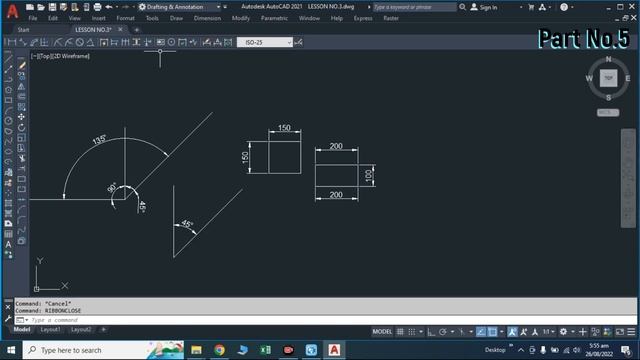Open the Parametric menu
Viewport: 640px width, 360px height.
[x=274, y=18]
